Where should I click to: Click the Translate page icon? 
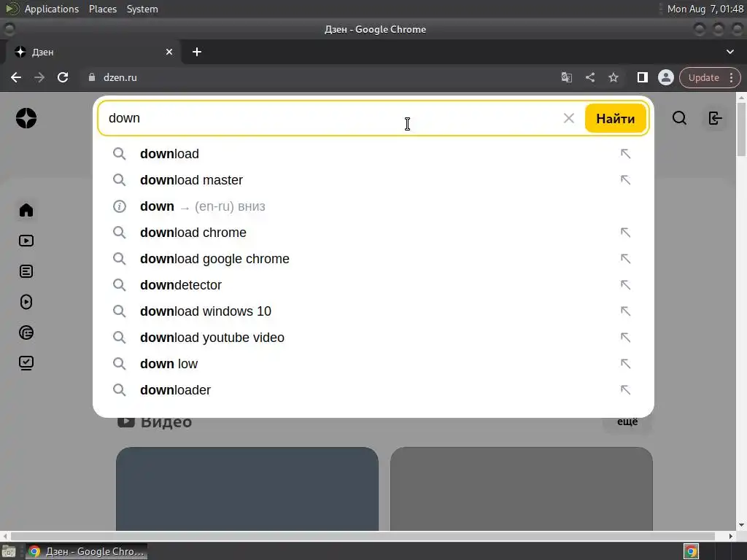point(566,77)
